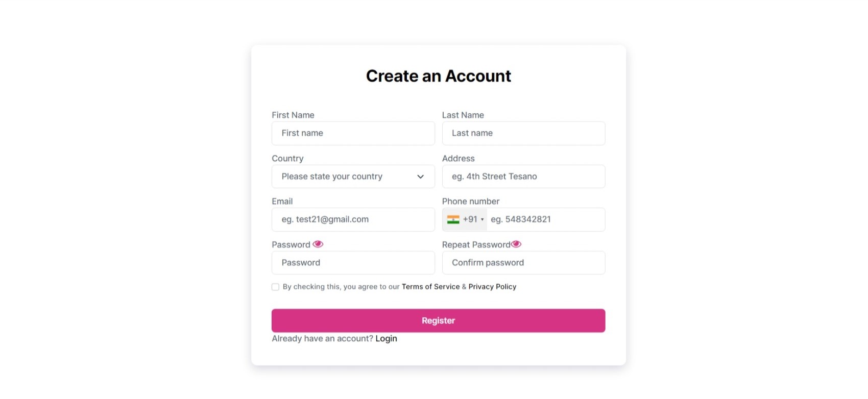Open the +91 phone country code selector
The height and width of the screenshot is (399, 868).
(x=465, y=219)
